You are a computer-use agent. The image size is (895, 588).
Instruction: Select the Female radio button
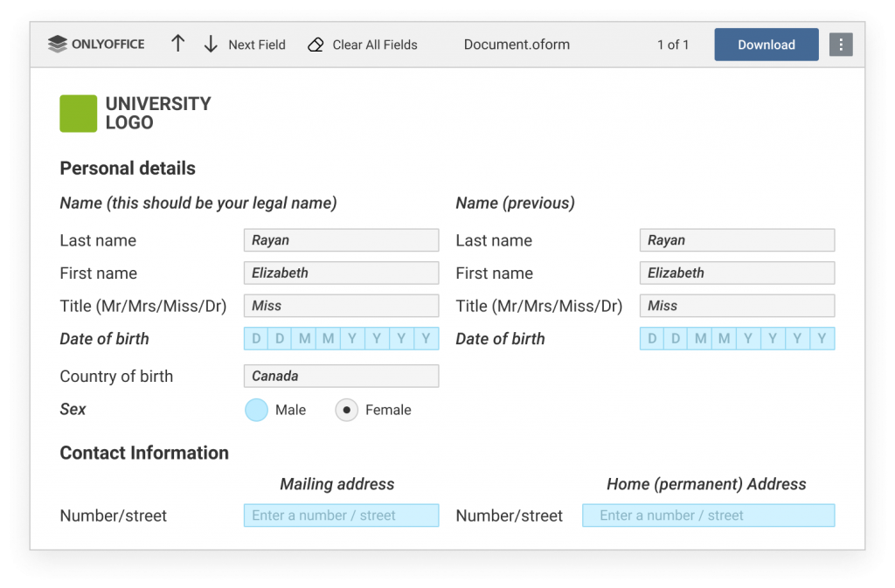click(x=347, y=410)
